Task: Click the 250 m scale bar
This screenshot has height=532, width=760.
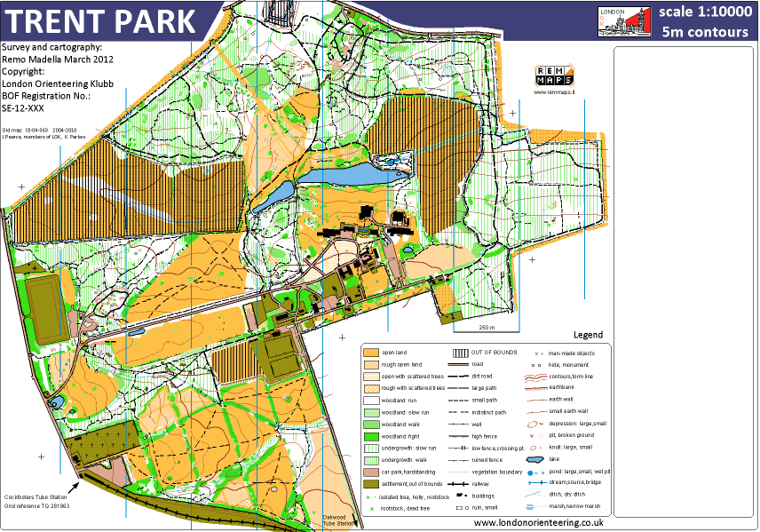Action: (x=486, y=330)
